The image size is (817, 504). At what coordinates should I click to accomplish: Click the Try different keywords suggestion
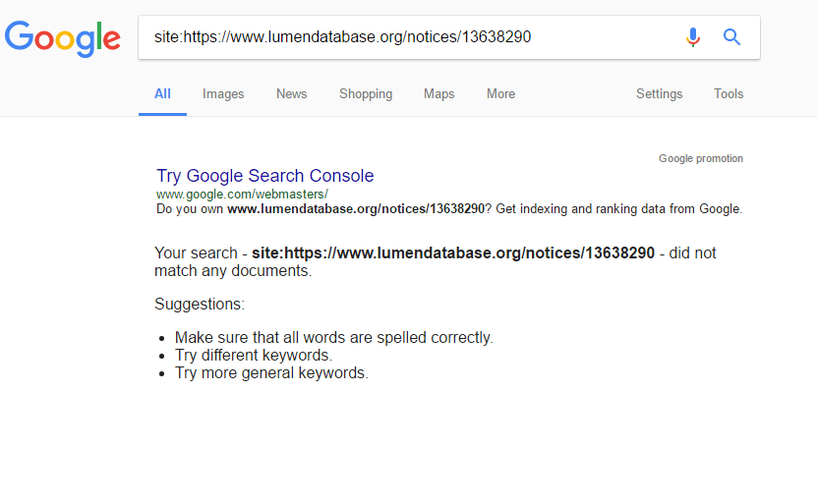pyautogui.click(x=254, y=355)
